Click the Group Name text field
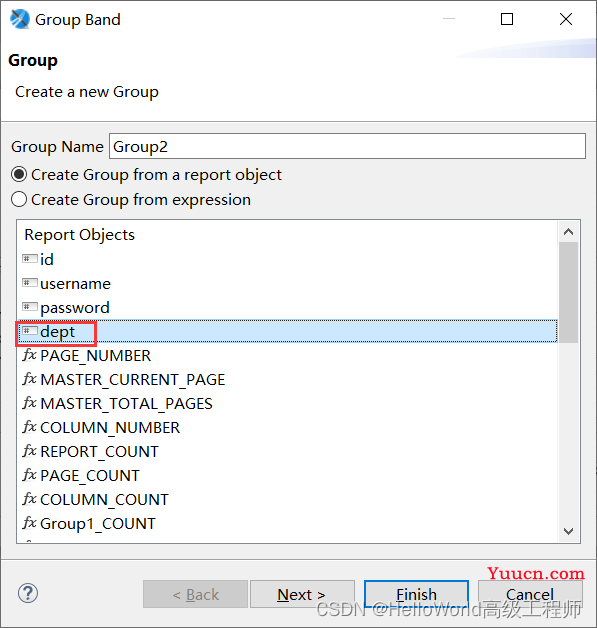Viewport: 597px width, 628px height. coord(347,147)
